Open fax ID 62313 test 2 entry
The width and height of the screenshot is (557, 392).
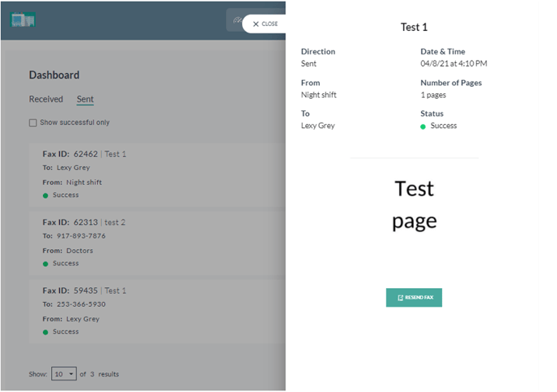[x=83, y=222]
